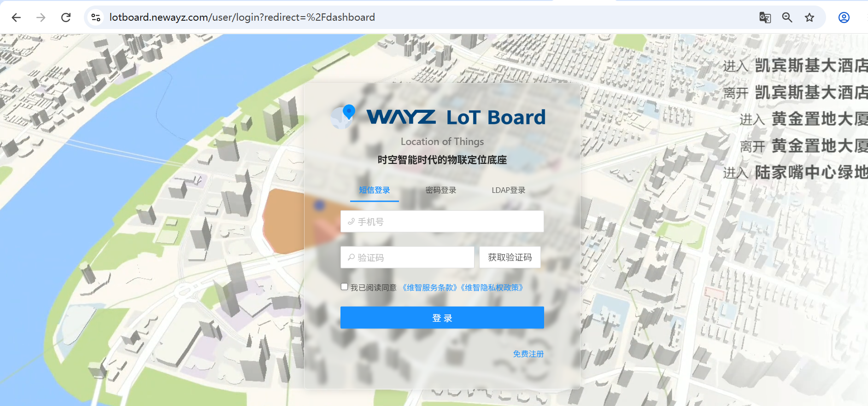Click the 获取验证码 button

(x=510, y=257)
